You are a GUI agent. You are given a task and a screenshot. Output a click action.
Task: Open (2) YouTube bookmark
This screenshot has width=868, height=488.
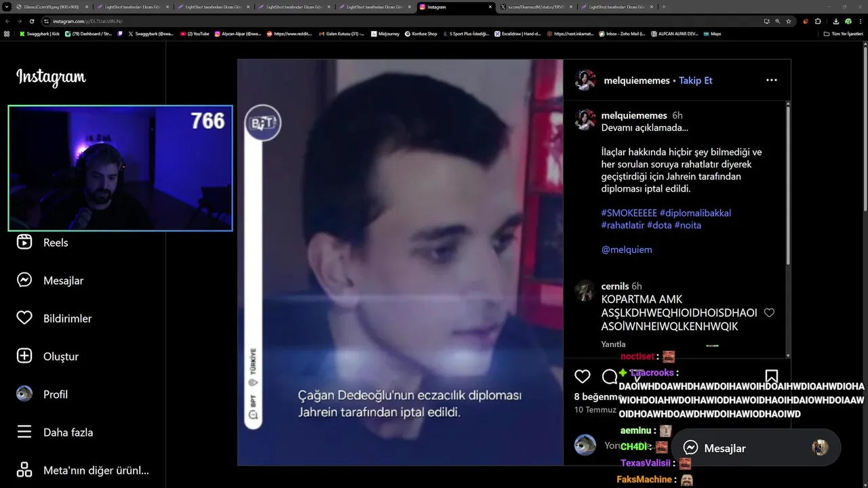[195, 34]
